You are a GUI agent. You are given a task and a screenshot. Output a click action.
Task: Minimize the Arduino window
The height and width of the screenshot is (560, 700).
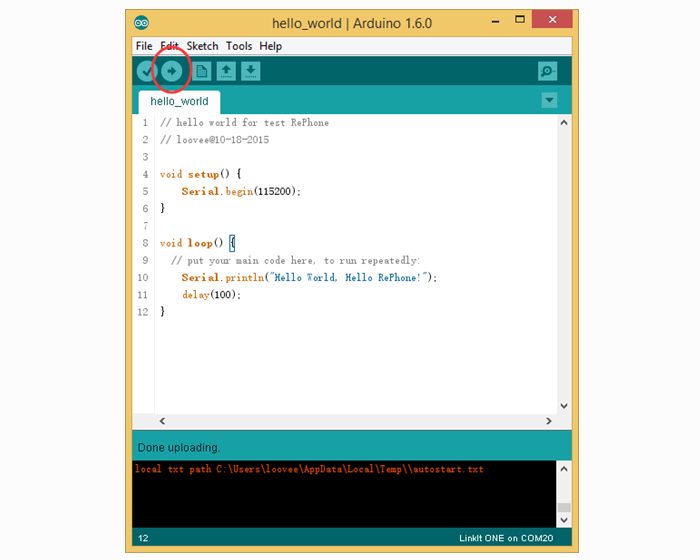(x=496, y=21)
